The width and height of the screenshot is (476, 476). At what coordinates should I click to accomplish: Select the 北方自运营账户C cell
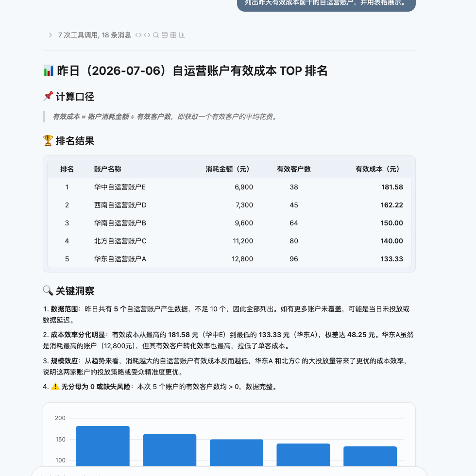coord(120,241)
